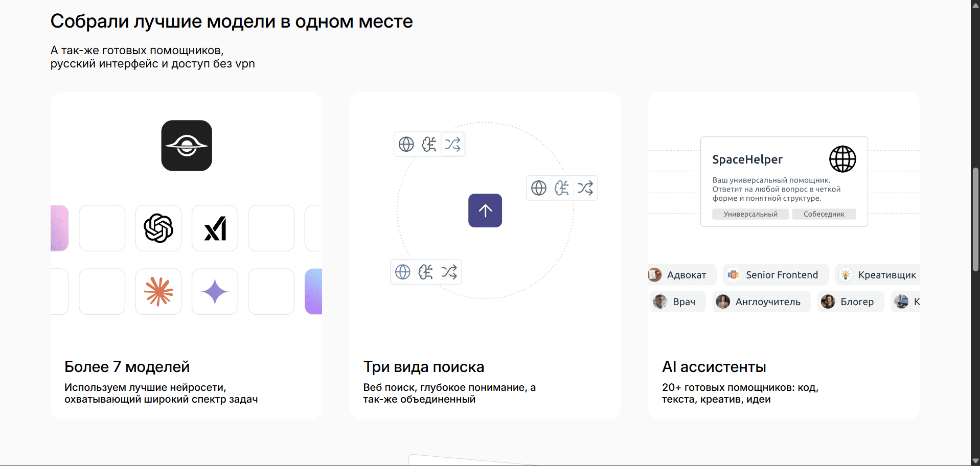Select the xAI Grok model logo
The width and height of the screenshot is (980, 466).
point(215,228)
